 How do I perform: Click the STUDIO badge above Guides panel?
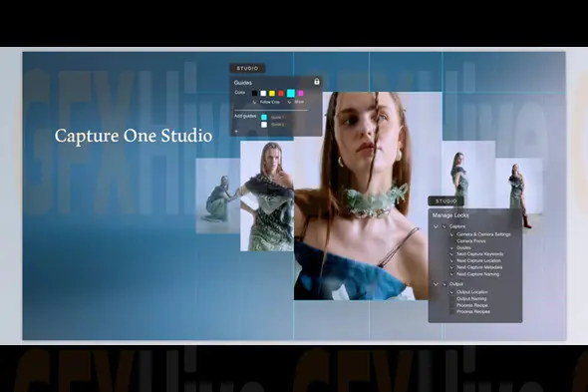247,69
